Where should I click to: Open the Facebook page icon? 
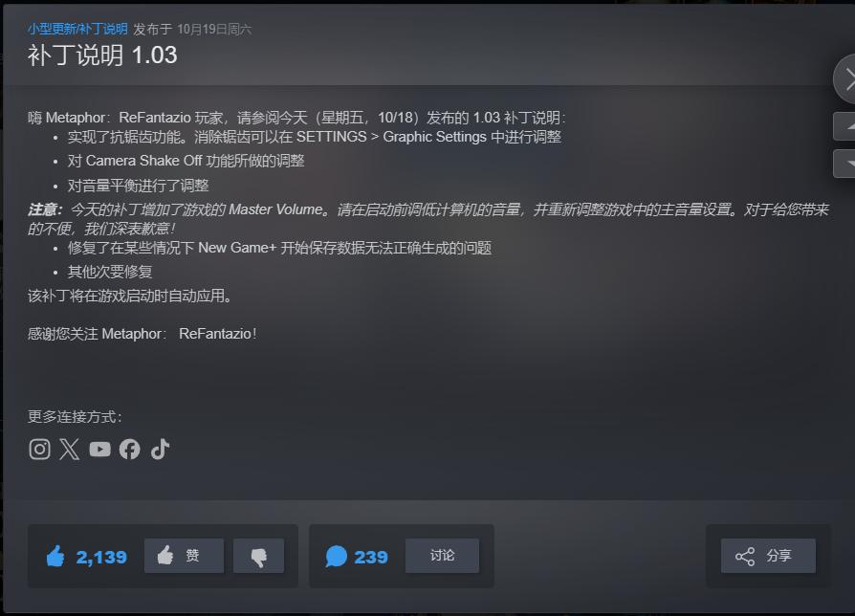tap(130, 450)
